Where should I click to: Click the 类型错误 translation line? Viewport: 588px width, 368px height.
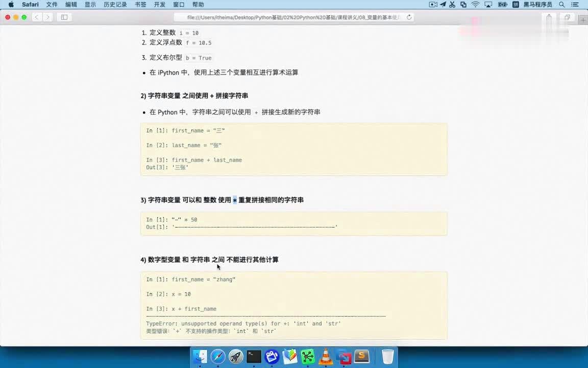[x=211, y=331]
